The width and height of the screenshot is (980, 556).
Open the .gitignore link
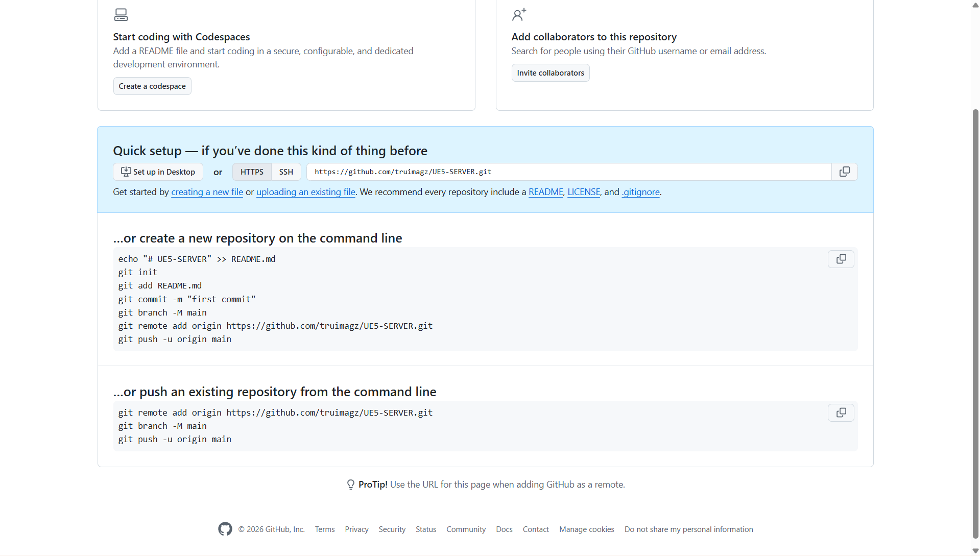[x=641, y=192]
